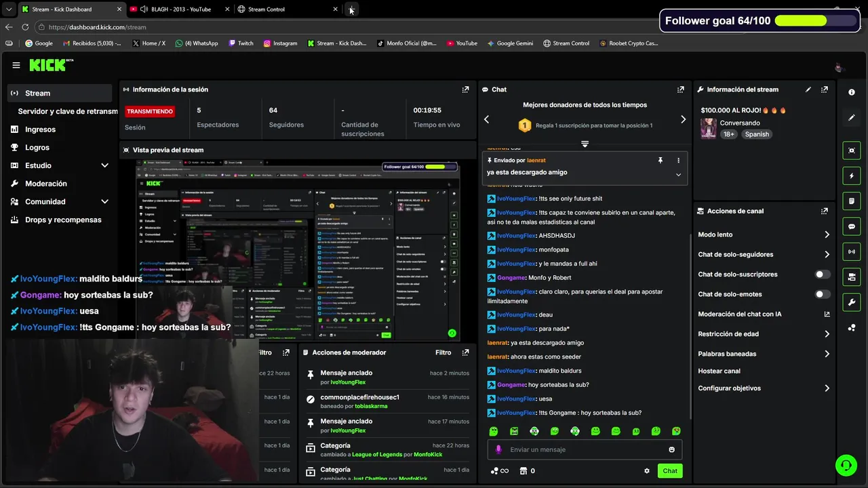
Task: Open chat settings gear icon
Action: tap(647, 471)
